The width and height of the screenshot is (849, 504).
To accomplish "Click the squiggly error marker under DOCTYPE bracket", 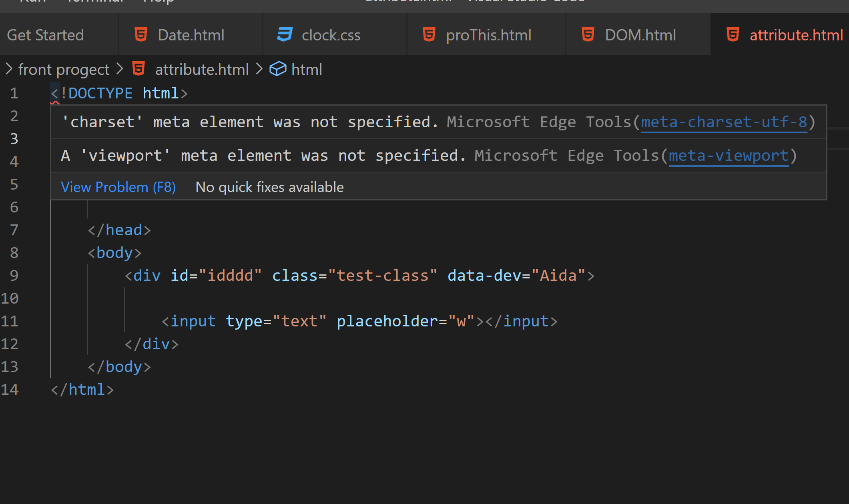I will (55, 103).
